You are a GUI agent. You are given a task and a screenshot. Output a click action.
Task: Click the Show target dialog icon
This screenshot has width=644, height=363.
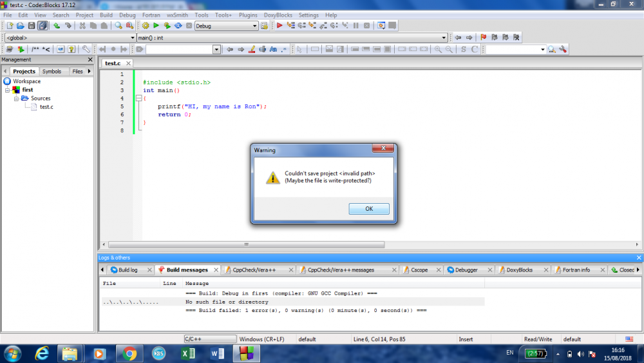pos(264,26)
